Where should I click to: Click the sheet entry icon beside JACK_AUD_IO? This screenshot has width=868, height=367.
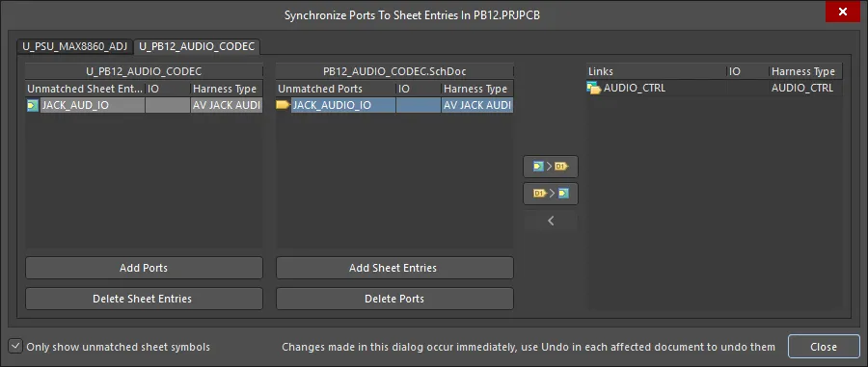(x=33, y=106)
